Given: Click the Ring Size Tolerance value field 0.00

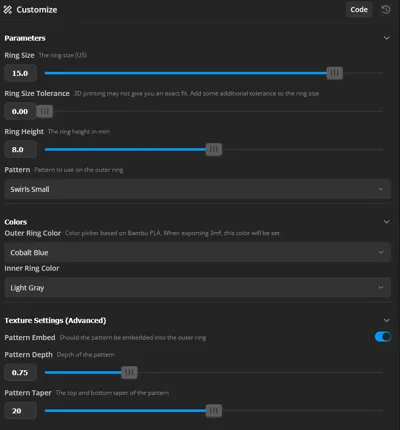Looking at the screenshot, I should (20, 111).
